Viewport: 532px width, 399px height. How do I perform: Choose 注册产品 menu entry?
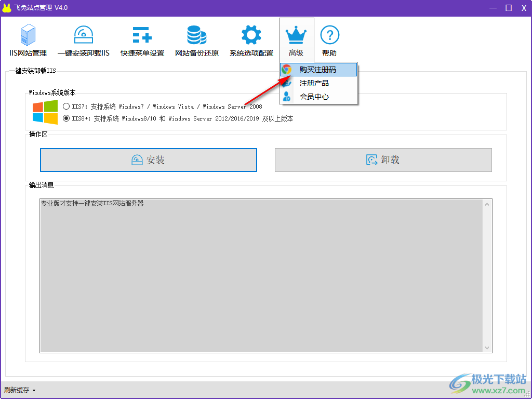[314, 83]
